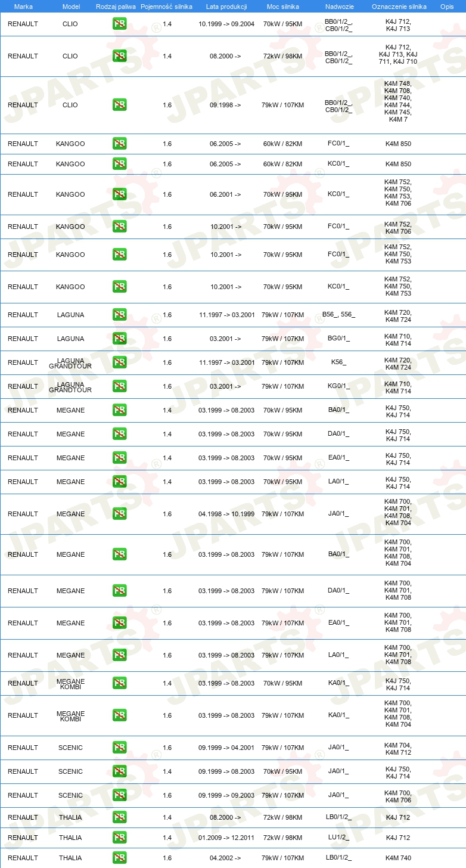Screen dimensions: 466x868
Task: Select date cell 04.2002 ->
Action: coord(225,858)
